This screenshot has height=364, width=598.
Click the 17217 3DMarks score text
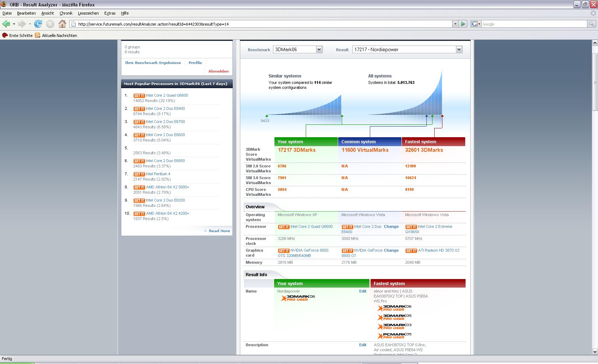click(297, 150)
